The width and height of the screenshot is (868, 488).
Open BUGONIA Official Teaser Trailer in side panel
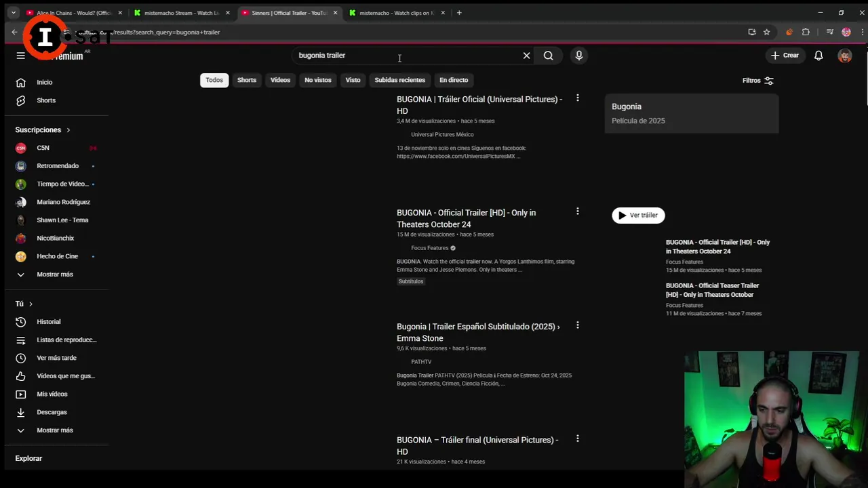(712, 290)
